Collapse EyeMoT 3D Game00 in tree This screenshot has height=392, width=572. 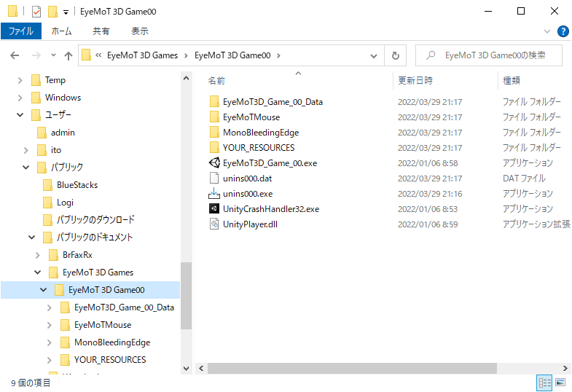pyautogui.click(x=43, y=290)
